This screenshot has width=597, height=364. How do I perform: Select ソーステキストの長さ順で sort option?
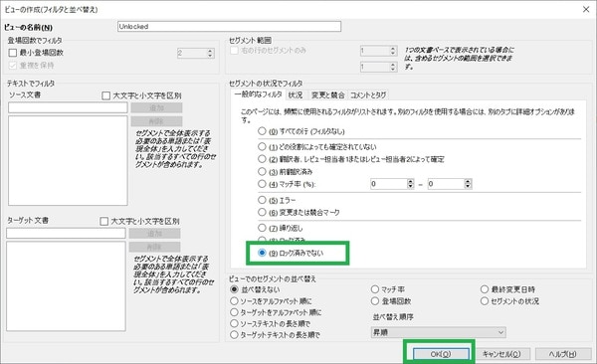[x=234, y=323]
